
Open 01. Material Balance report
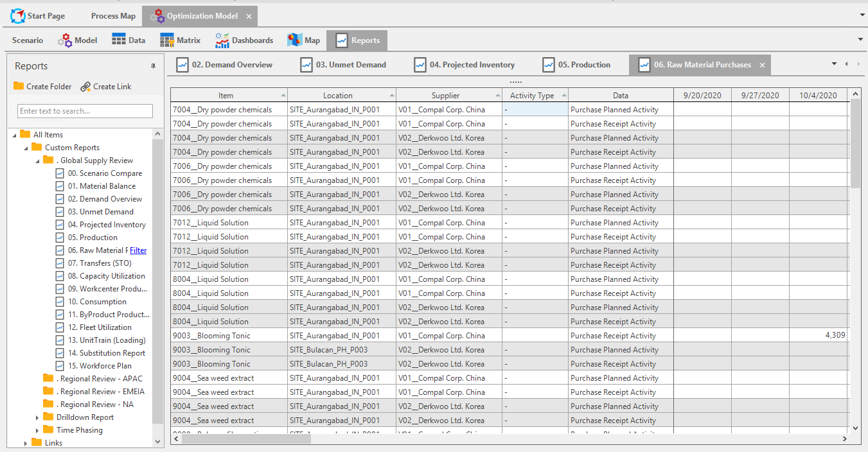click(x=102, y=186)
